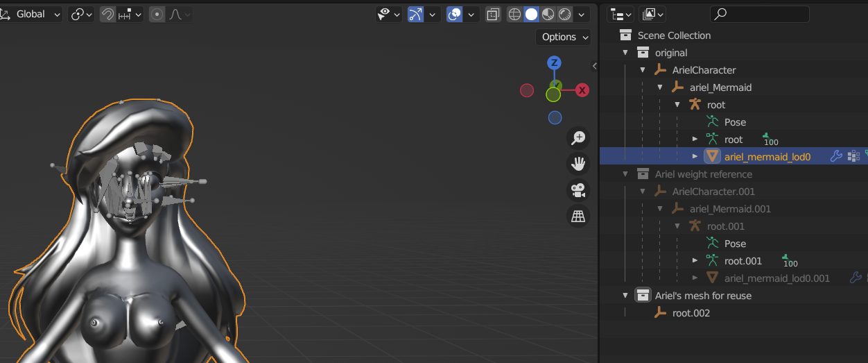Click the negative X red circle on gizmo

527,90
